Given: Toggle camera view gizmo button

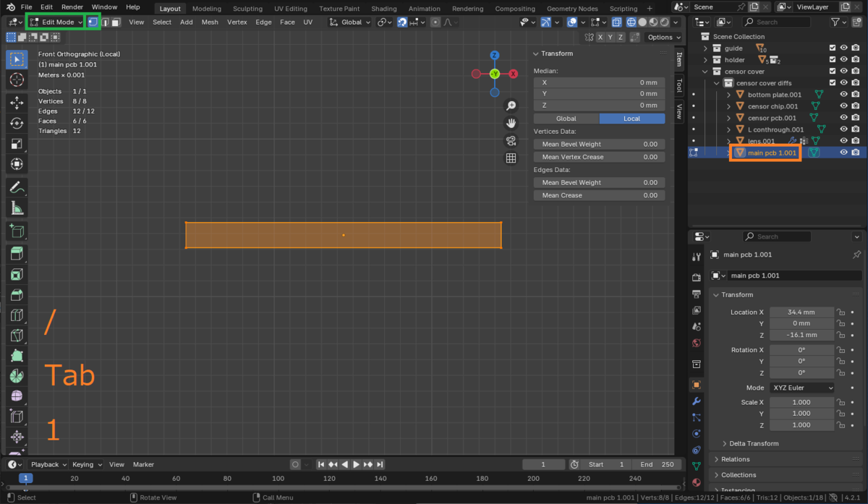Looking at the screenshot, I should click(x=511, y=141).
